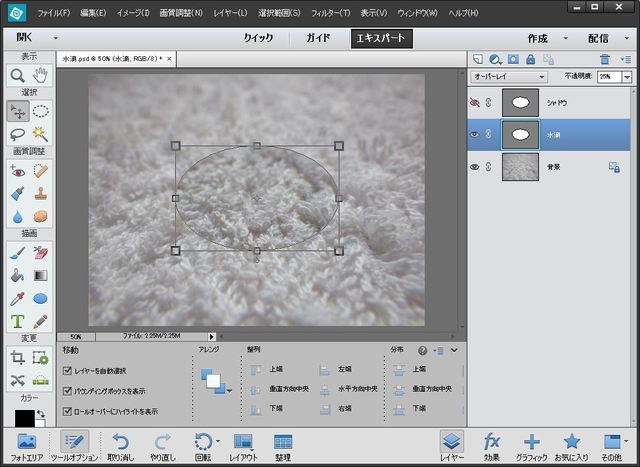Click the black foreground color swatch
Image resolution: width=640 pixels, height=467 pixels.
coord(24,417)
